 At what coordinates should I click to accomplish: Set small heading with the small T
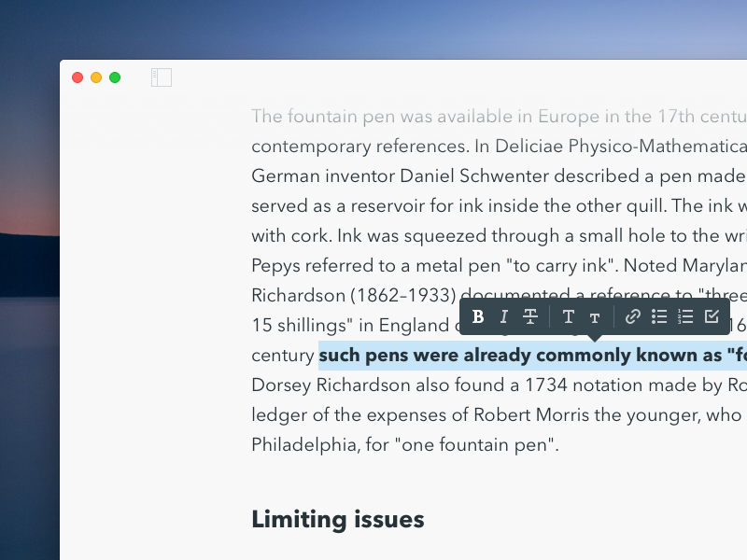(x=594, y=318)
